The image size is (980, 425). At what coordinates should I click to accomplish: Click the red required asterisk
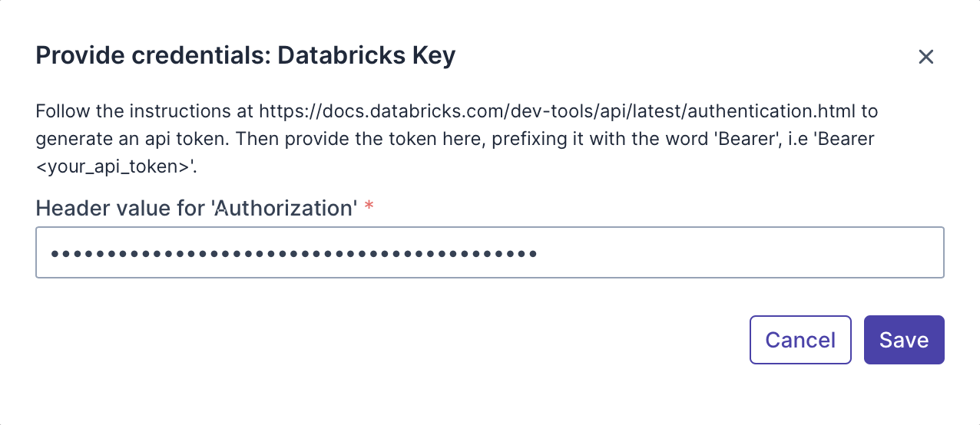[369, 206]
